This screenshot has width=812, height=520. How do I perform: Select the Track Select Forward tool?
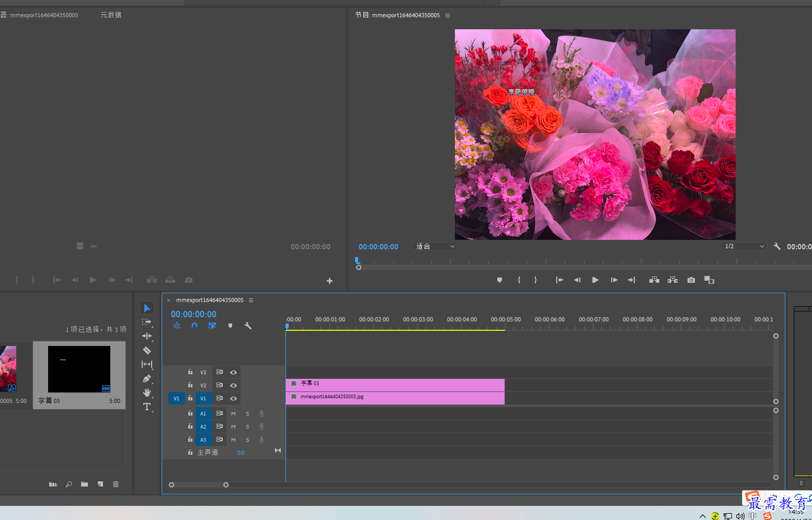click(147, 322)
